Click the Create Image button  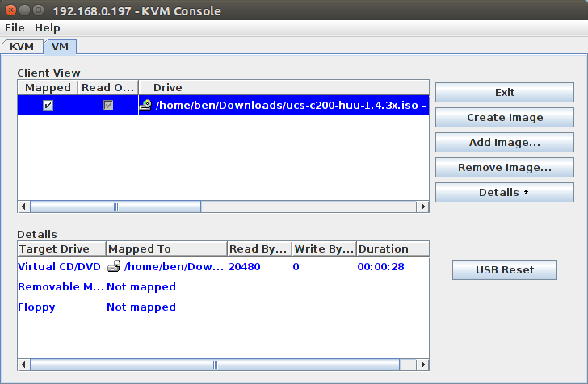504,117
